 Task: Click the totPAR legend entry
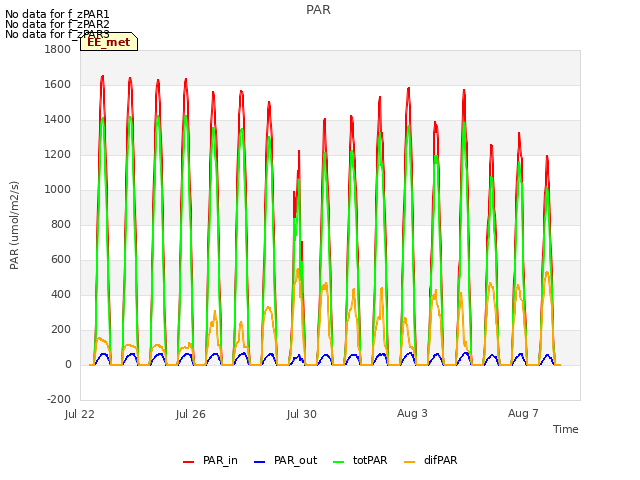[x=360, y=460]
